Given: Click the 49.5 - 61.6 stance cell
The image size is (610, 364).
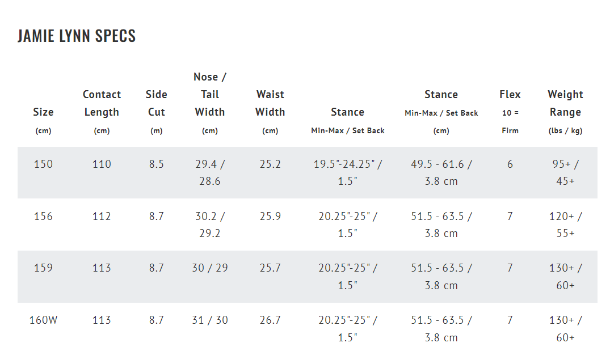Looking at the screenshot, I should coord(441,173).
